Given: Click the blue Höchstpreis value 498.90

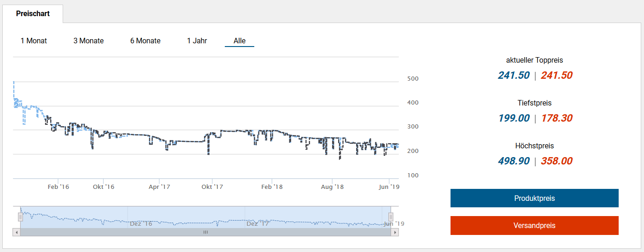Looking at the screenshot, I should [514, 161].
